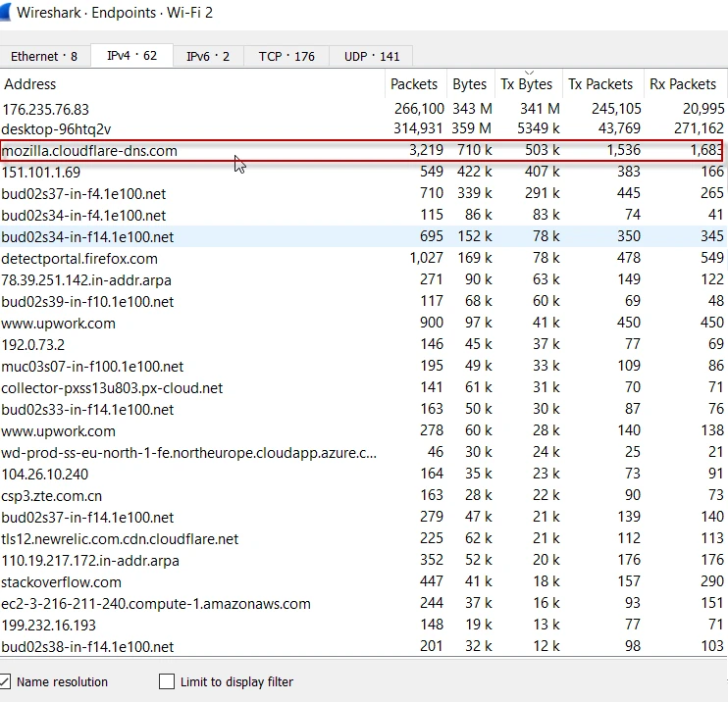This screenshot has width=728, height=702.
Task: Sort by Tx Bytes column header
Action: tap(527, 84)
